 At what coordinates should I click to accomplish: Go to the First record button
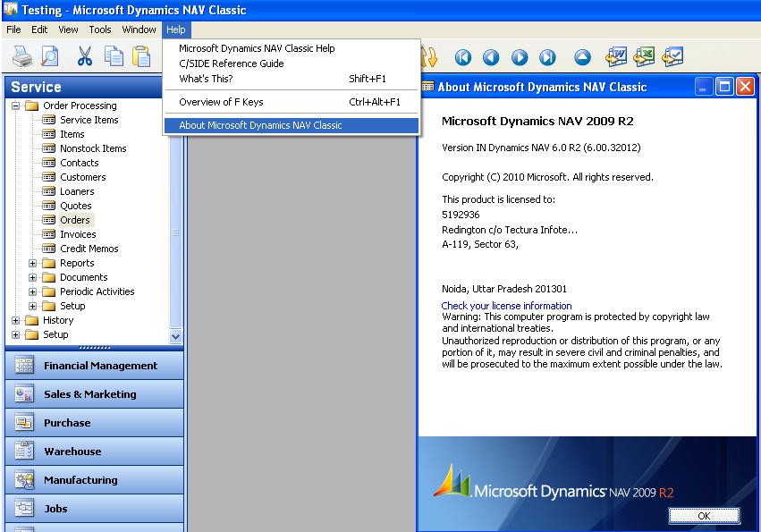(x=462, y=58)
